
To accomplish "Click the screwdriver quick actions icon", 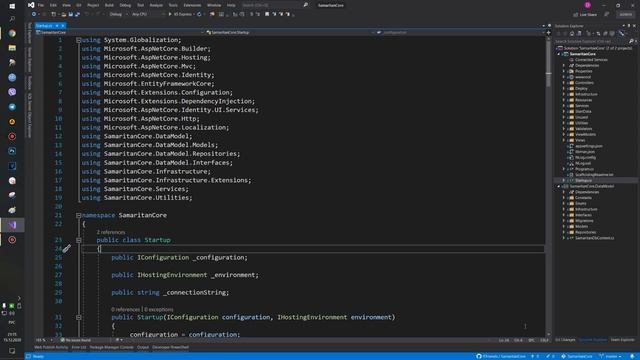I will tap(67, 248).
